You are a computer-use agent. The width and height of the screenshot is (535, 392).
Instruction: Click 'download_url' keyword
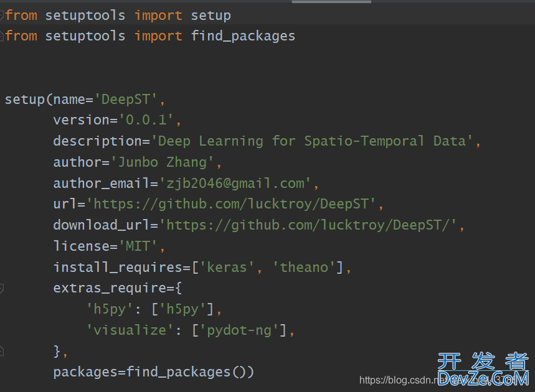coord(102,225)
